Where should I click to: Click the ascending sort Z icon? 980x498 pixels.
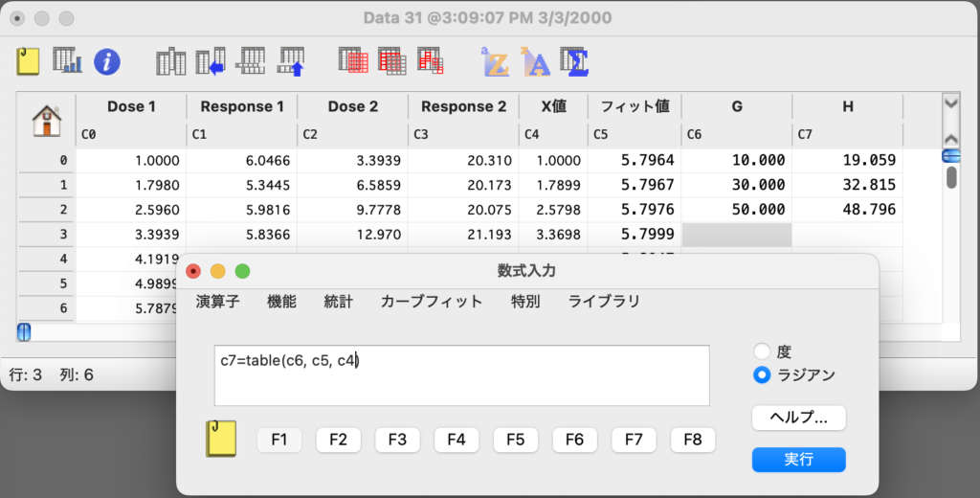(495, 62)
